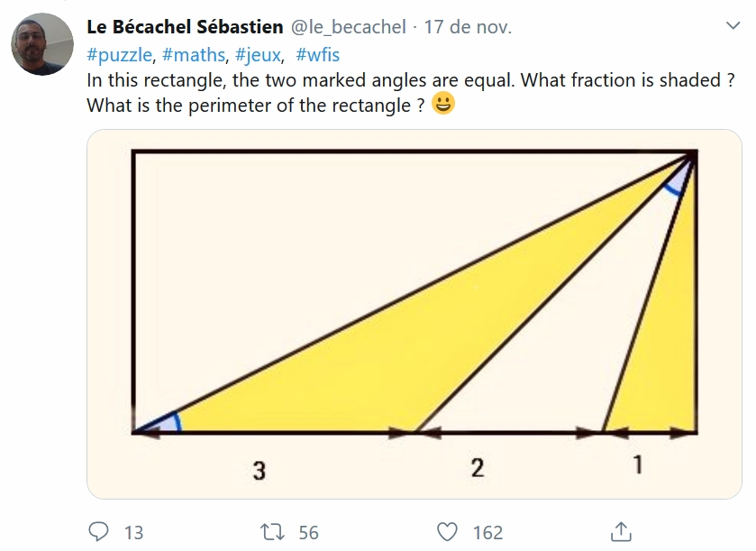Like the tweet with the heart icon
756x551 pixels.
447,532
